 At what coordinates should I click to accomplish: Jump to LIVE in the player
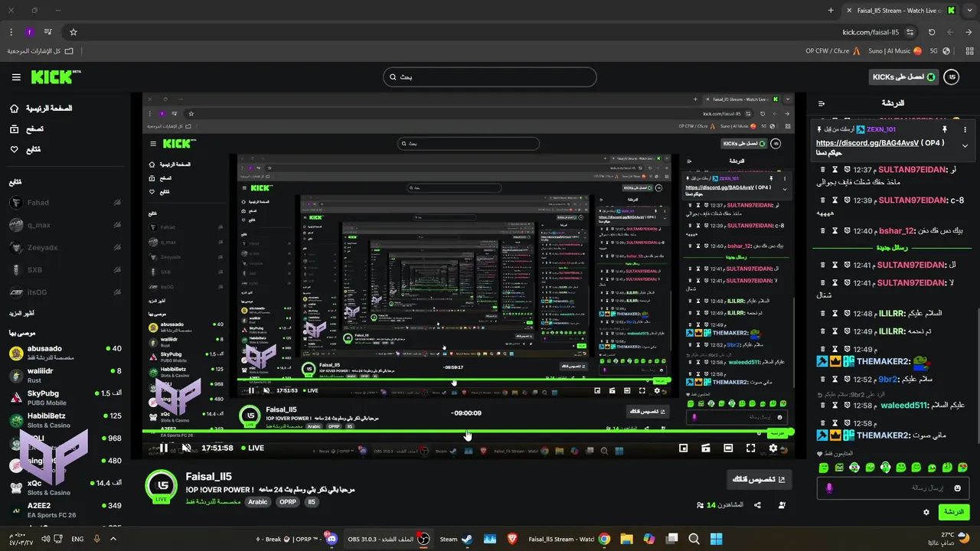click(x=253, y=448)
